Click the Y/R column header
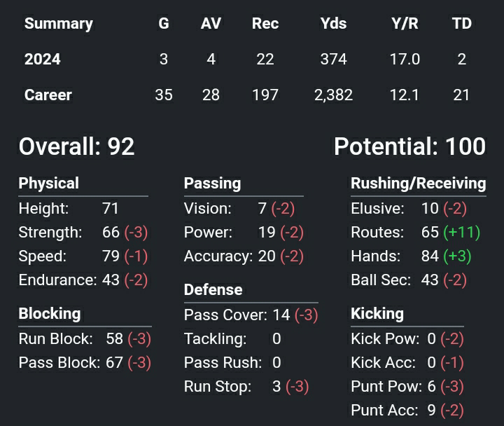 tap(405, 23)
